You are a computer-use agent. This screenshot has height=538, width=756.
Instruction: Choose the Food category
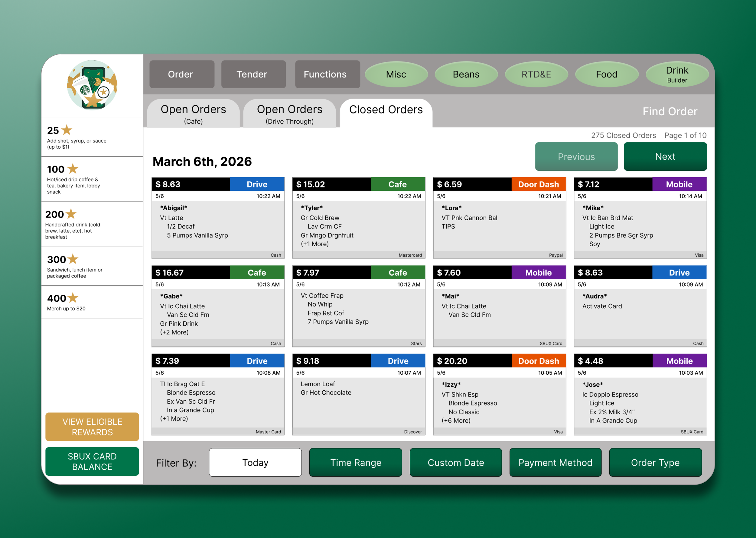point(607,74)
